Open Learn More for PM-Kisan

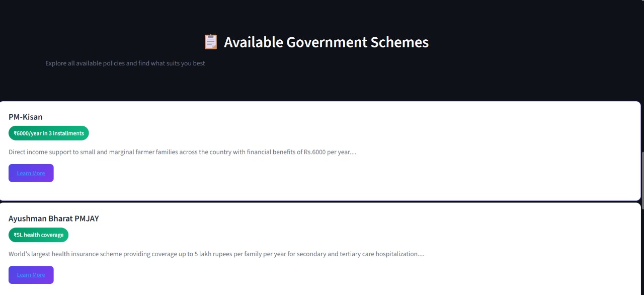click(31, 173)
